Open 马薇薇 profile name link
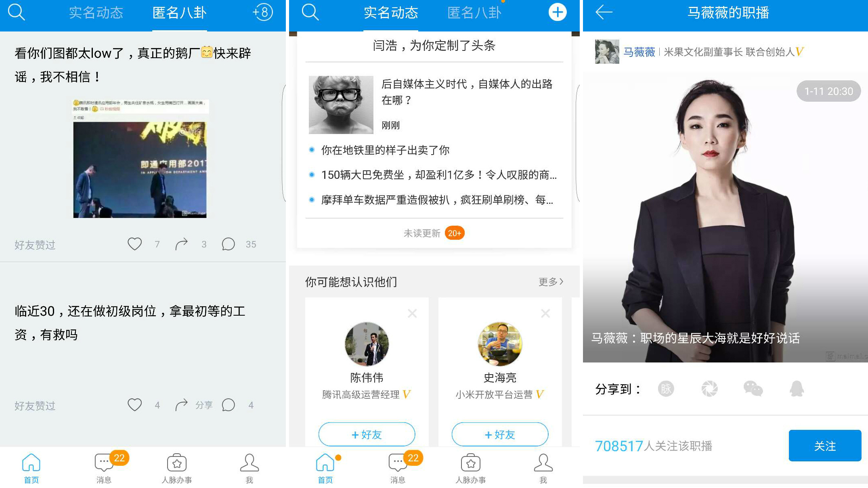Image resolution: width=868 pixels, height=488 pixels. tap(639, 52)
